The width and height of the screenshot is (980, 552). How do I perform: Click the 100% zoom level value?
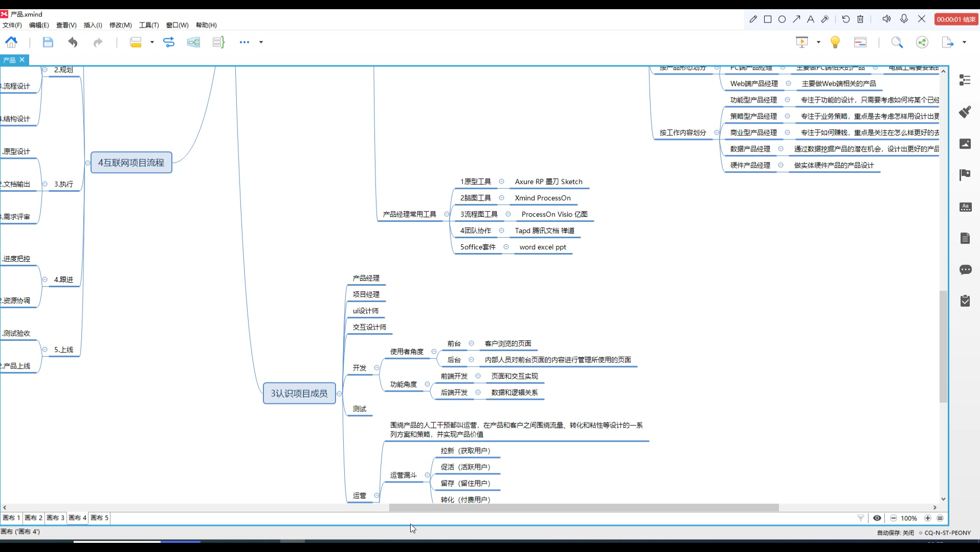coord(909,518)
